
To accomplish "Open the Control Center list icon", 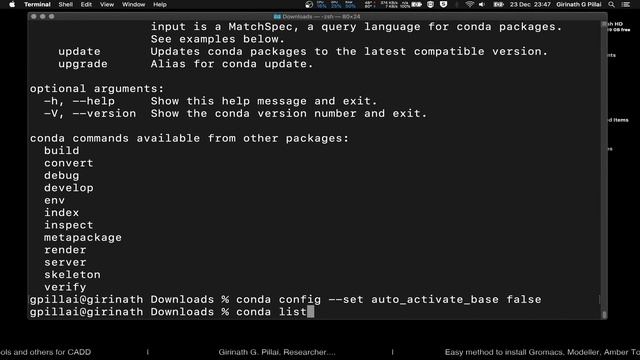I will (x=626, y=4).
